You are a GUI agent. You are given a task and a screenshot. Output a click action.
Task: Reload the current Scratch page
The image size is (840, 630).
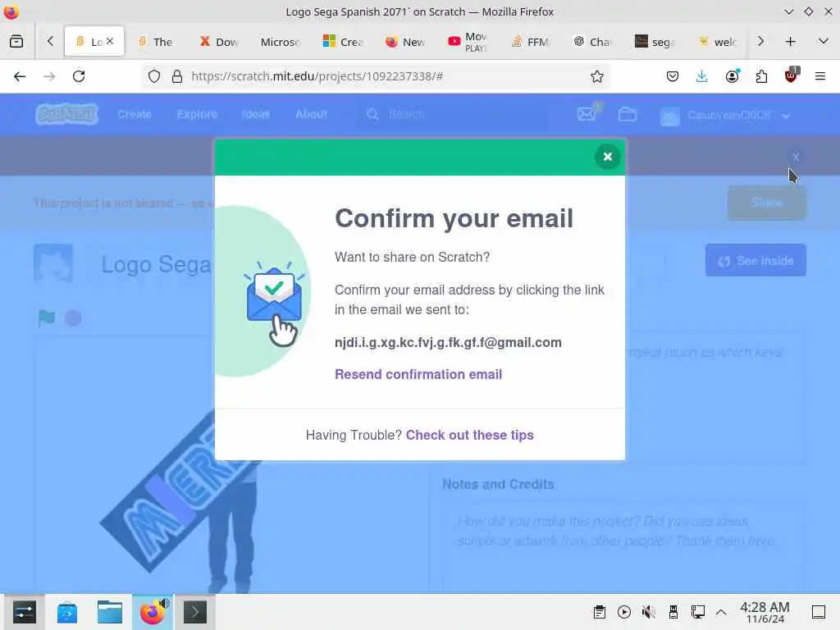tap(79, 76)
